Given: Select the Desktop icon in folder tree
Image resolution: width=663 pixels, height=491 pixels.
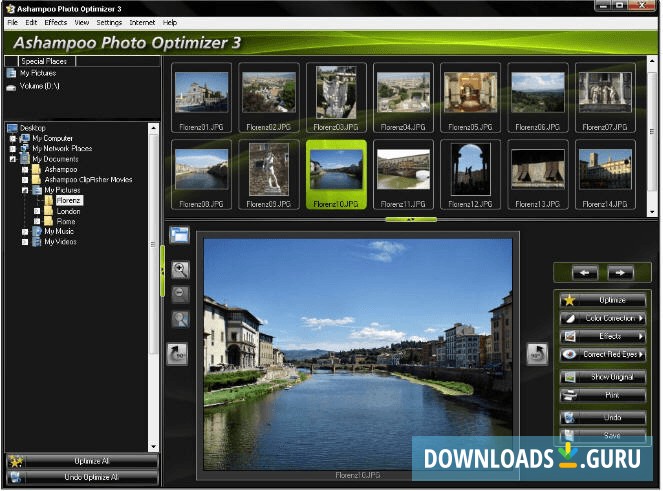Looking at the screenshot, I should point(12,128).
